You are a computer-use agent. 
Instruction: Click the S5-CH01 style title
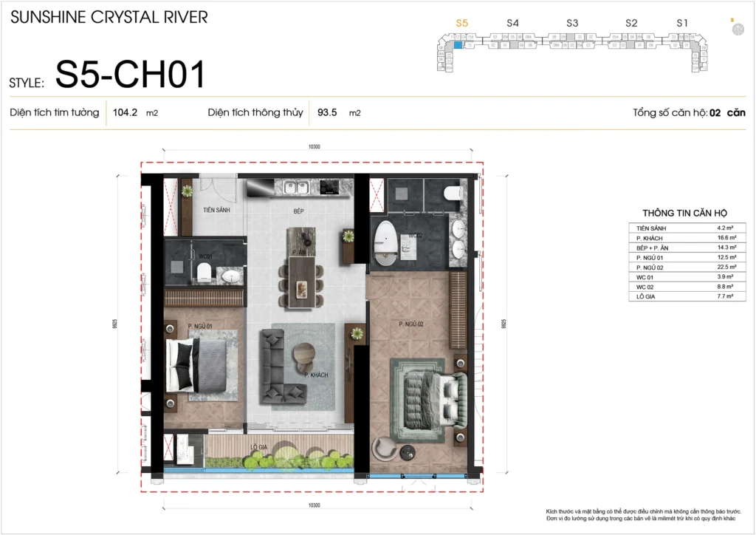(130, 75)
